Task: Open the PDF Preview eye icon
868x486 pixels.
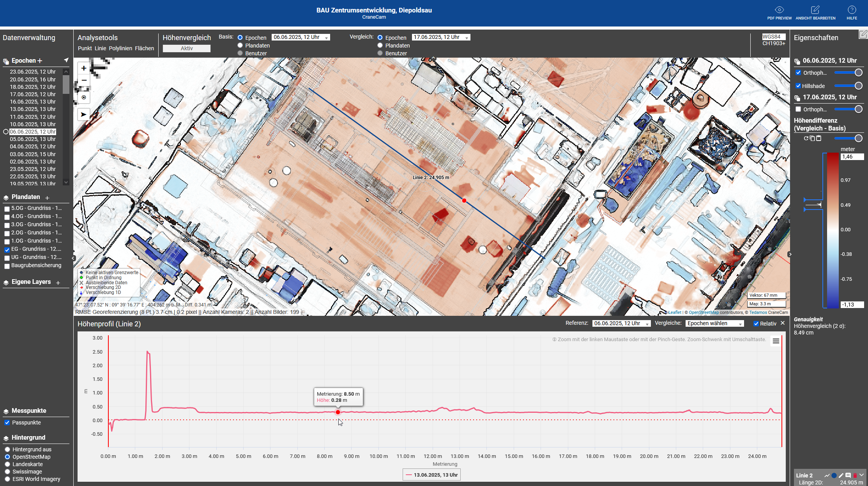Action: 779,10
